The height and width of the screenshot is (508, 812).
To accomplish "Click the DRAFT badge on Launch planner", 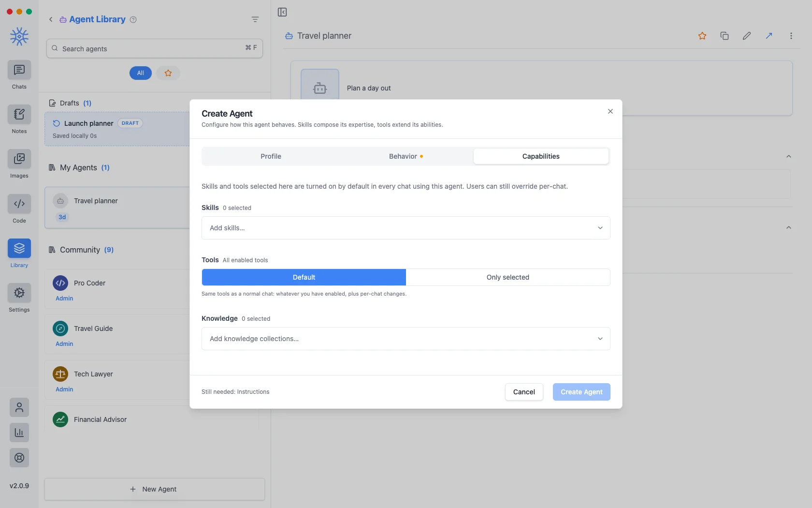I will tap(130, 123).
